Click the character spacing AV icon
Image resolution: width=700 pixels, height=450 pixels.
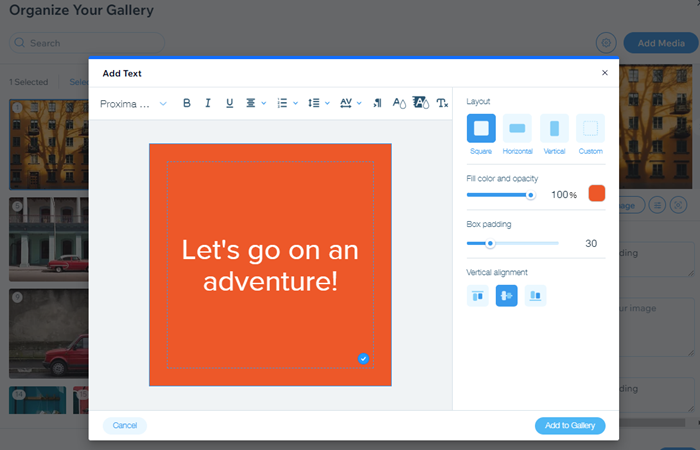[346, 103]
